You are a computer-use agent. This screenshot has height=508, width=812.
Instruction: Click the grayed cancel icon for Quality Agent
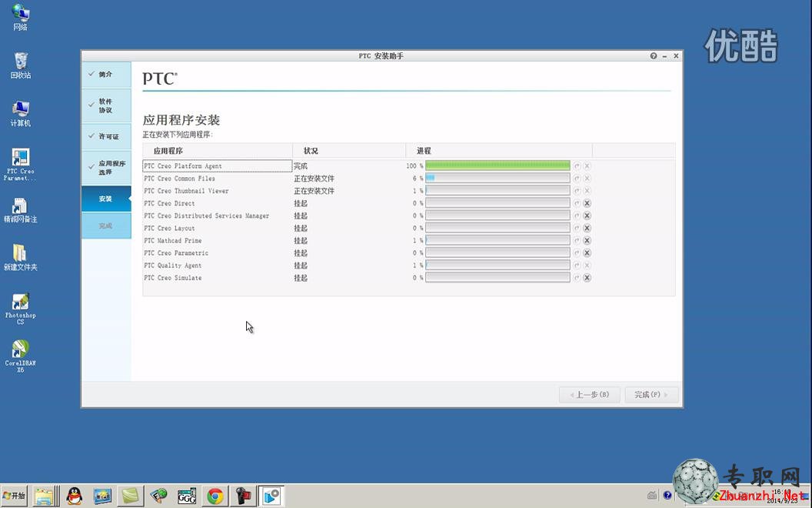pyautogui.click(x=587, y=266)
